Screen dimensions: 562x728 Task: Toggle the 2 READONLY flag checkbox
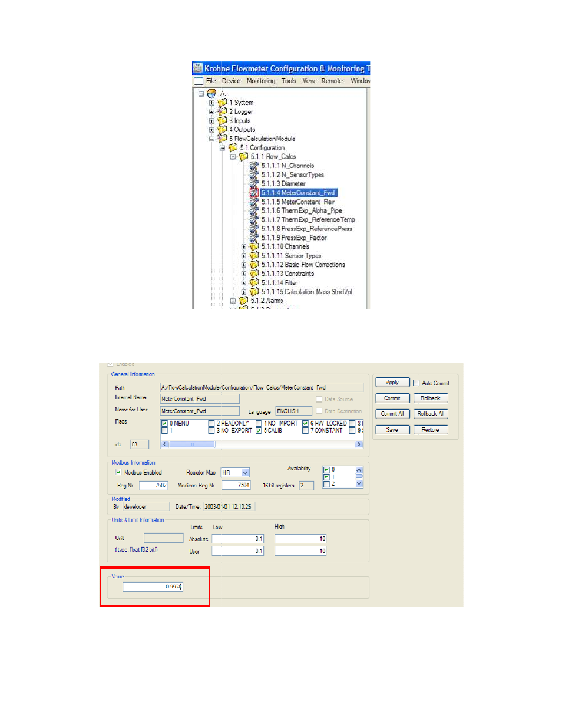point(211,423)
